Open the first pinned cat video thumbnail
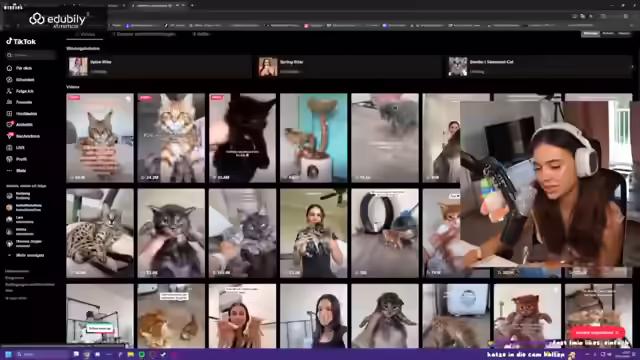The height and width of the screenshot is (360, 640). (x=100, y=138)
